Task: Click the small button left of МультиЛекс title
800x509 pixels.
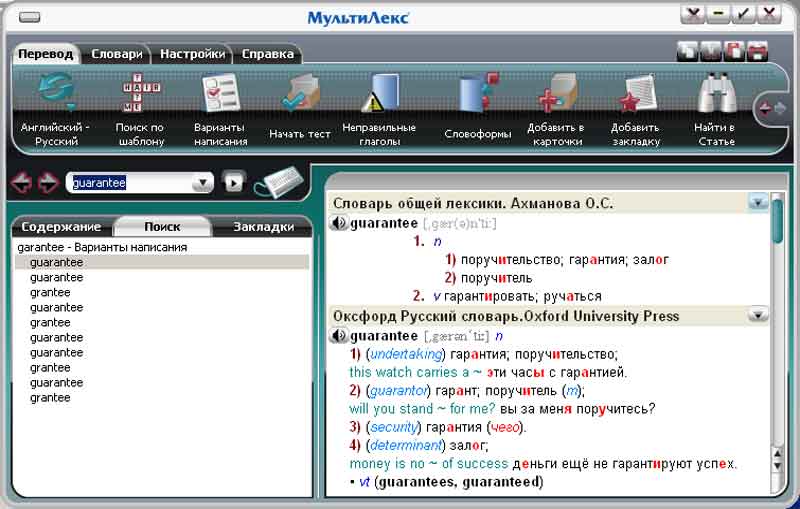Action: coord(30,17)
